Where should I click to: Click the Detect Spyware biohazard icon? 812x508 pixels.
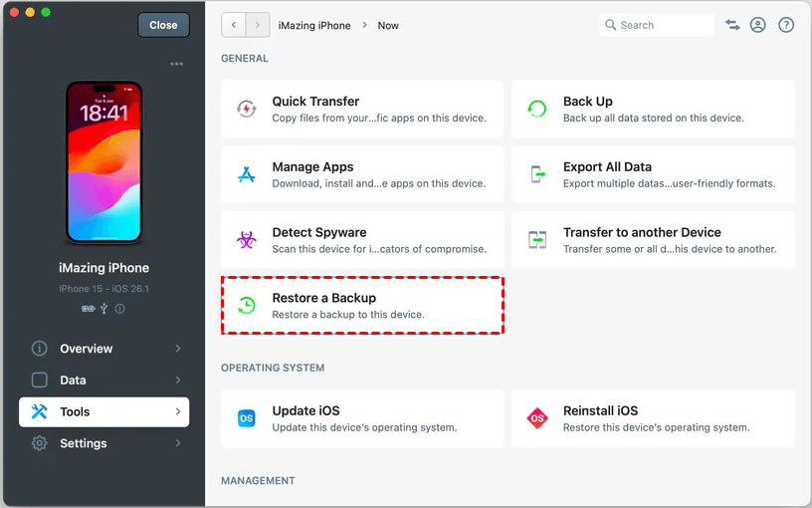tap(247, 240)
